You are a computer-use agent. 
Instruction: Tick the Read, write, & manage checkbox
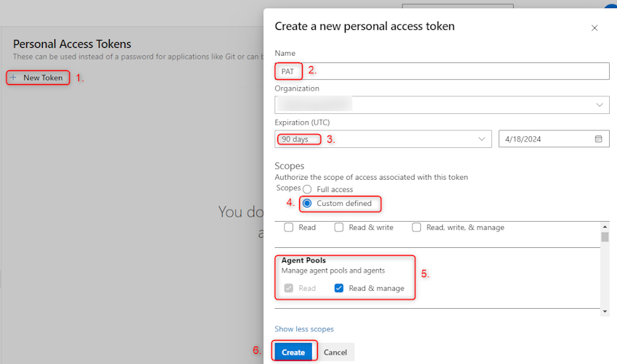coord(417,228)
